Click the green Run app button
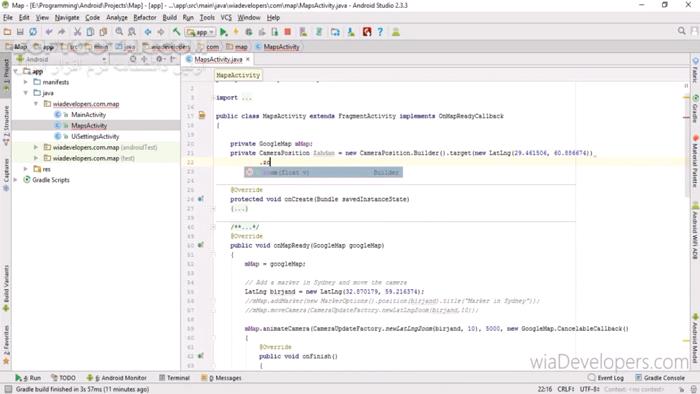 pos(224,32)
